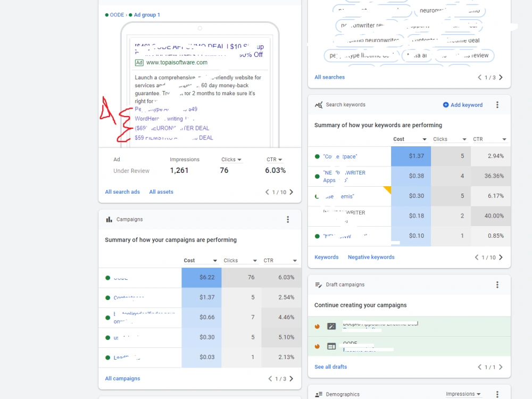Viewport: 532px width, 399px height.
Task: Click the 1,261 impressions value
Action: pos(179,170)
